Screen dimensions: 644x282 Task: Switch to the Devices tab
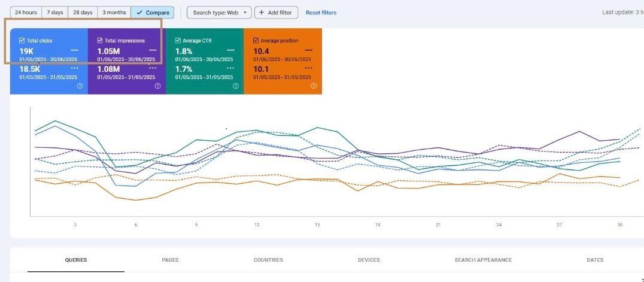[x=369, y=260]
